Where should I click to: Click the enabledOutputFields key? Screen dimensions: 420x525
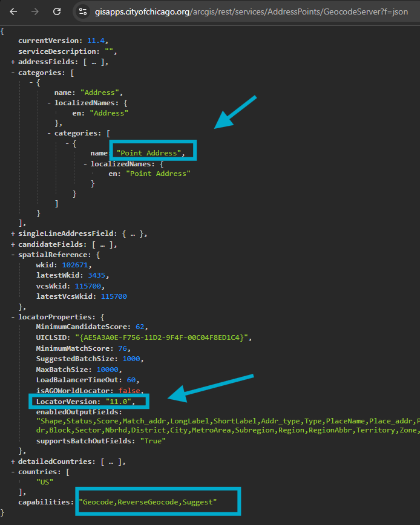click(79, 412)
